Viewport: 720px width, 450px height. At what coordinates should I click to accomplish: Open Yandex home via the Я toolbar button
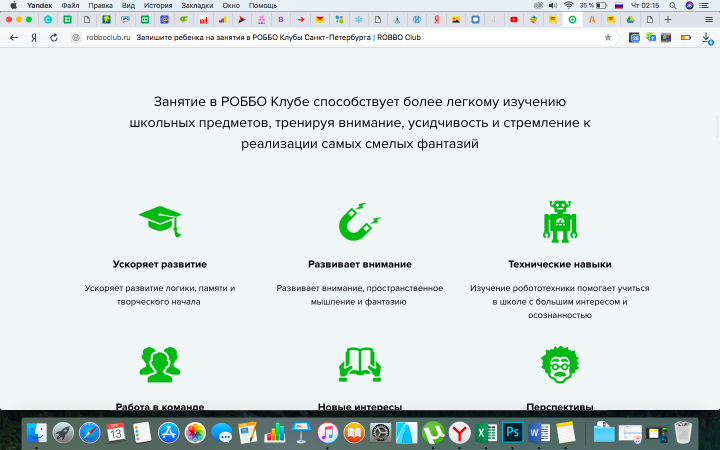click(34, 38)
